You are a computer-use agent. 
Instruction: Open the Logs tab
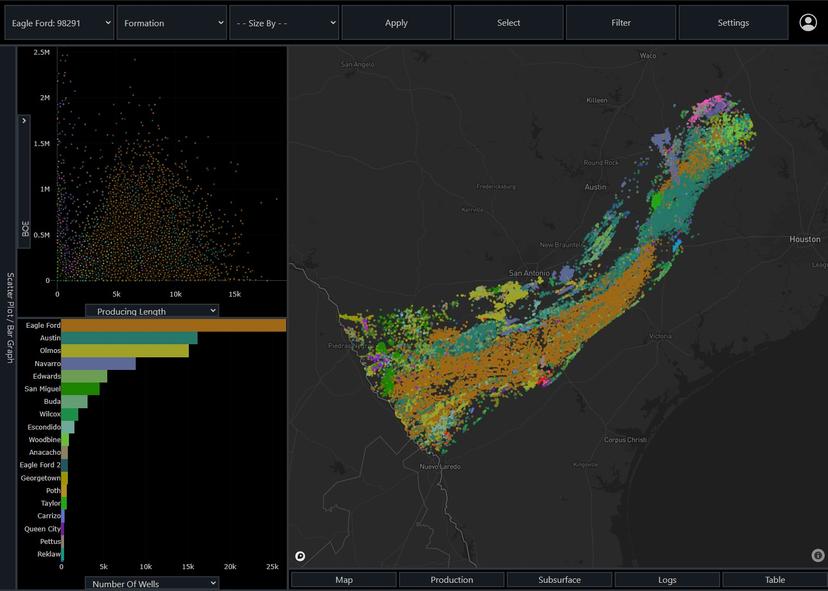[666, 578]
